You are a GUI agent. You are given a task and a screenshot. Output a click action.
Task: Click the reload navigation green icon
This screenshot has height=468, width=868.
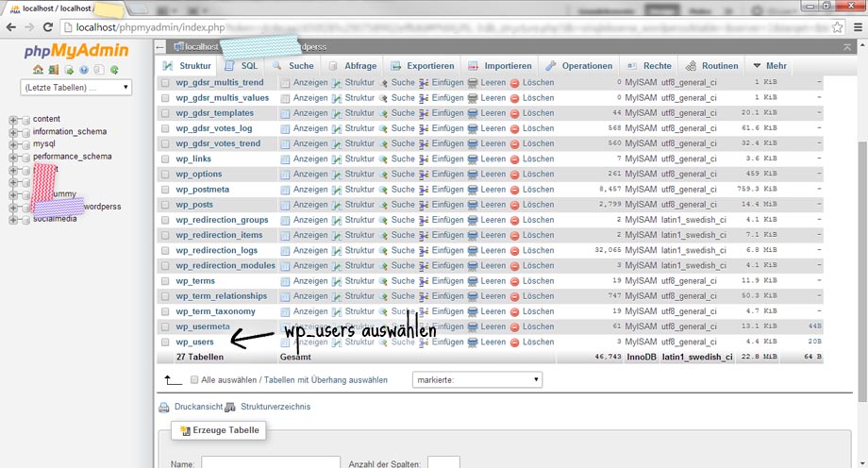click(x=114, y=70)
